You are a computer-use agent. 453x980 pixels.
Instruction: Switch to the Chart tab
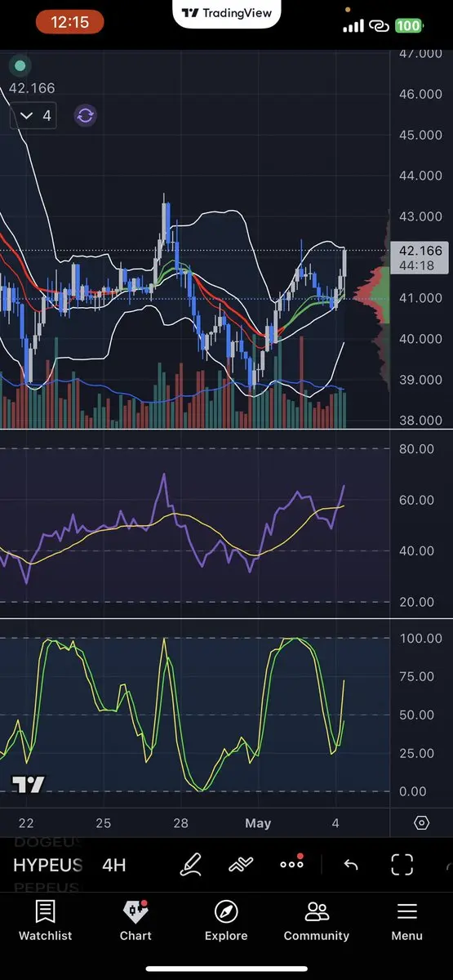coord(135,921)
